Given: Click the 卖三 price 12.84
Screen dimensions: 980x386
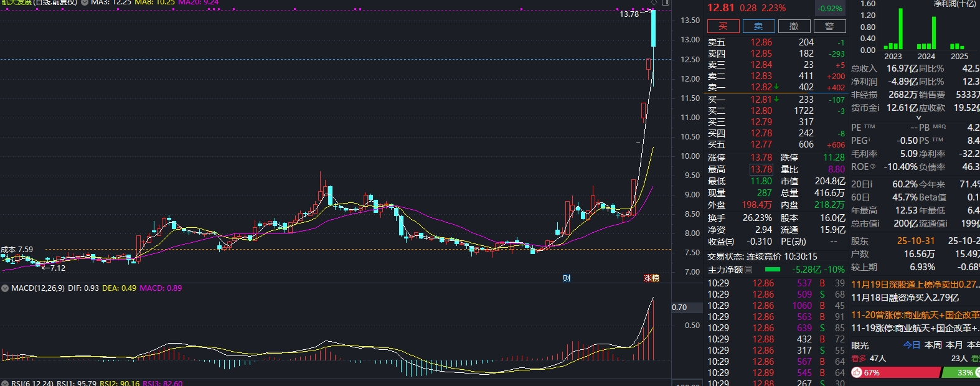Looking at the screenshot, I should coord(761,65).
